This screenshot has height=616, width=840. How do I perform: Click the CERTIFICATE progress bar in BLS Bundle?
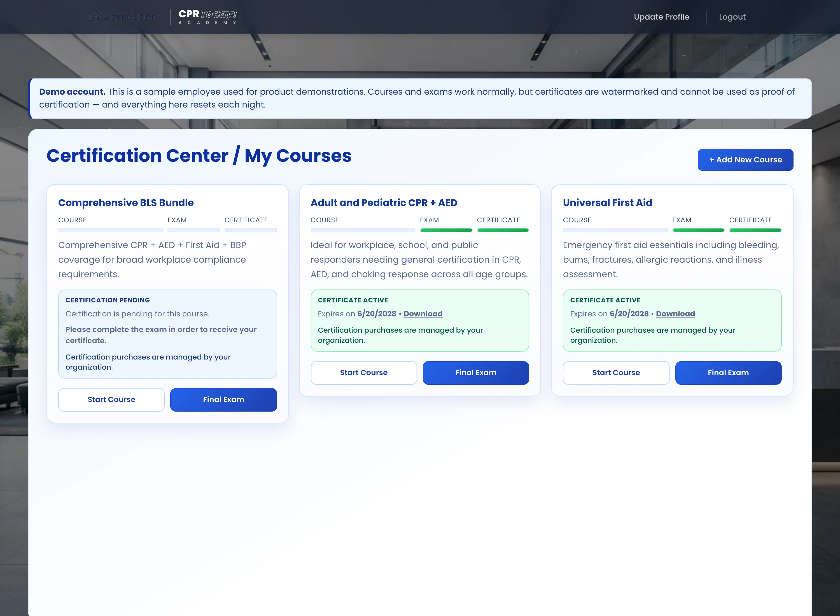click(251, 230)
